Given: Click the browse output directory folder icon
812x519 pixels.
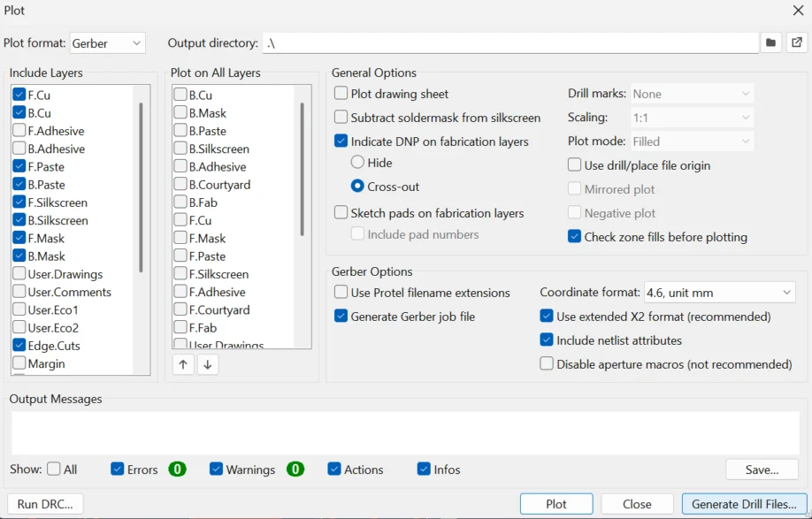Looking at the screenshot, I should 771,42.
